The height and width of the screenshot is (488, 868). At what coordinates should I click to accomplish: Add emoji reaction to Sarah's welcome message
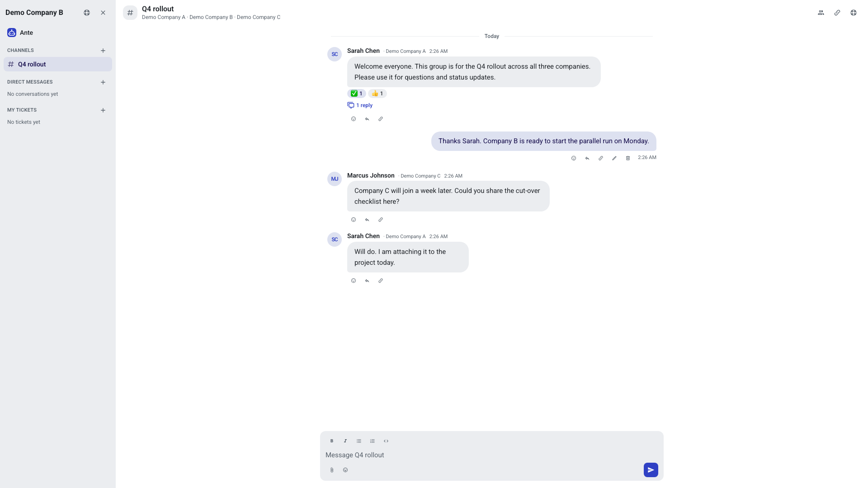[354, 119]
